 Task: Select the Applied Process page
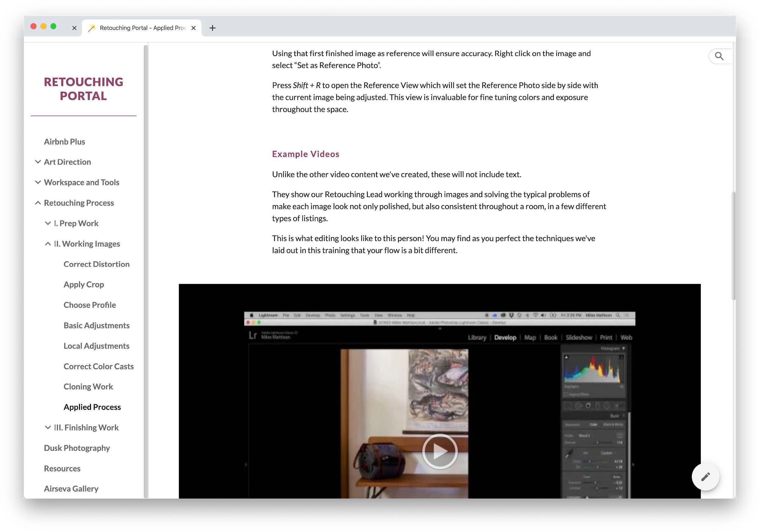pyautogui.click(x=92, y=407)
